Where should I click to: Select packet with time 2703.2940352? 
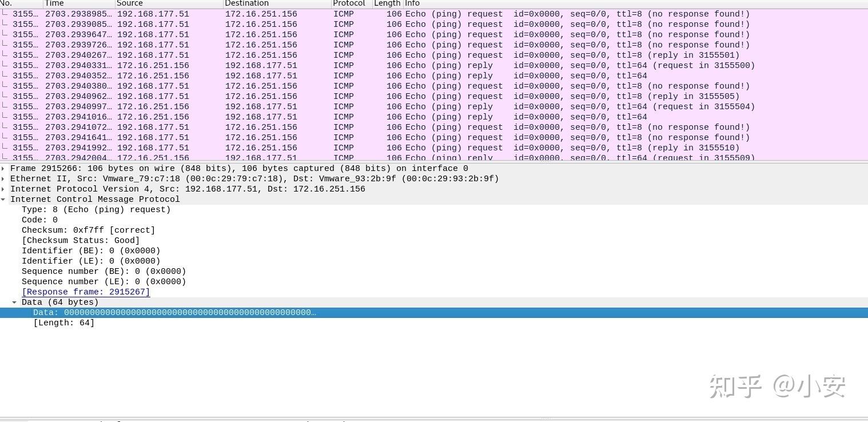[x=434, y=76]
